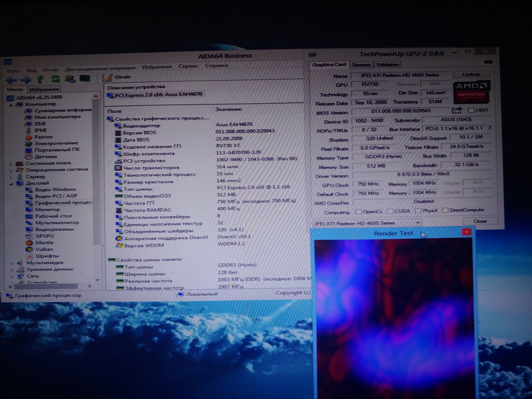Image resolution: width=532 pixels, height=399 pixels.
Task: Click the Lookup button in GPU-Z
Action: coord(471,74)
